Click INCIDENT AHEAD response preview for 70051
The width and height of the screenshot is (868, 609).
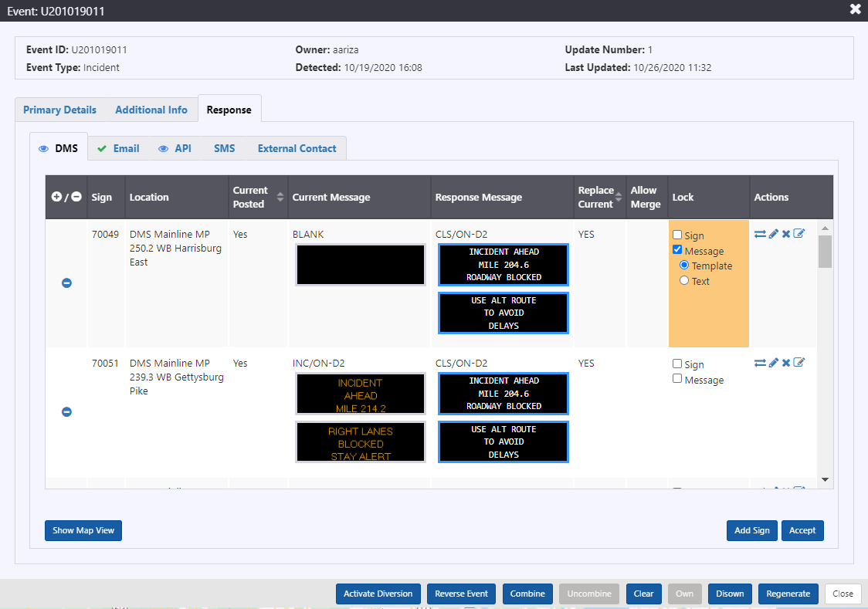[x=504, y=394]
